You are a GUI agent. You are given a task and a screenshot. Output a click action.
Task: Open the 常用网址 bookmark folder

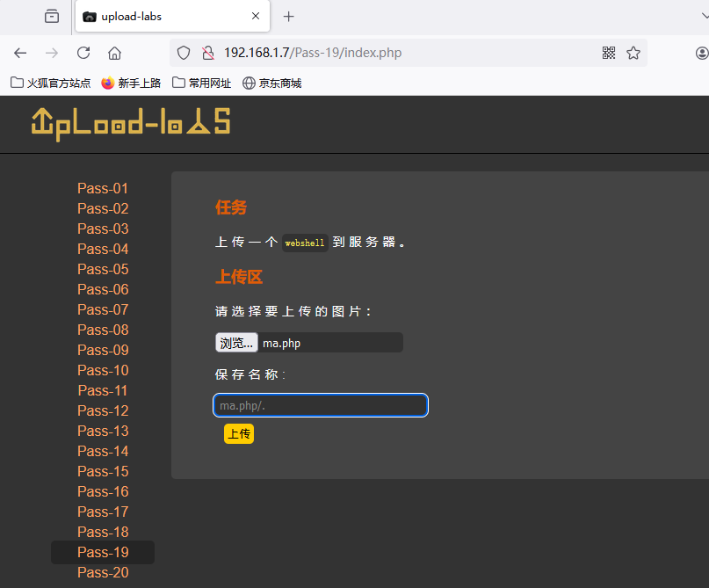click(202, 83)
